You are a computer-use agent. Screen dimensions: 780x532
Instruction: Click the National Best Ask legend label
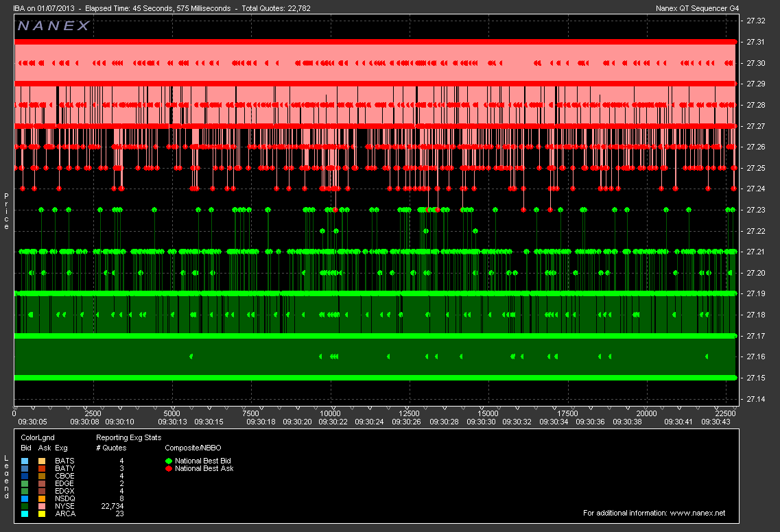[204, 469]
